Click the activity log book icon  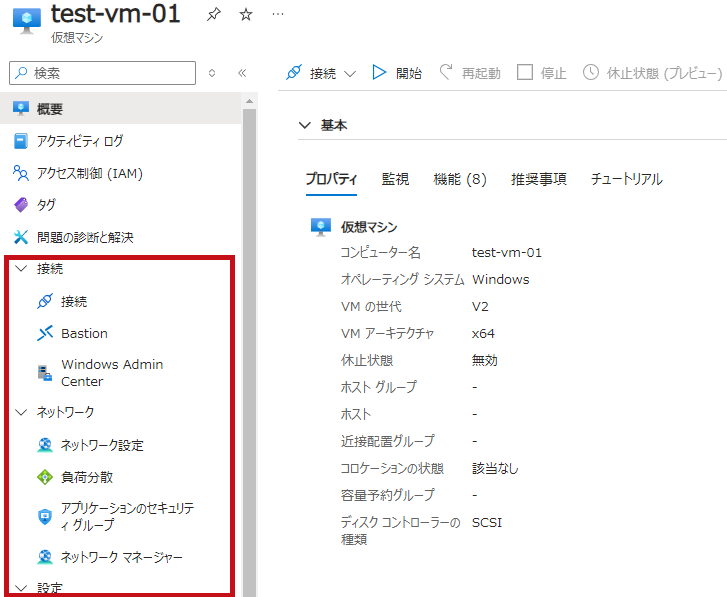(20, 140)
